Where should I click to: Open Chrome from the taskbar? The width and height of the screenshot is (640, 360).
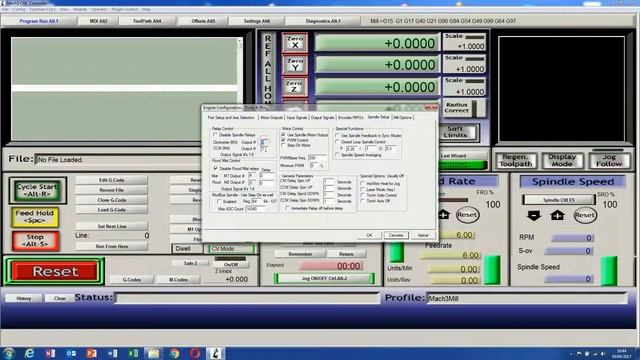click(175, 353)
